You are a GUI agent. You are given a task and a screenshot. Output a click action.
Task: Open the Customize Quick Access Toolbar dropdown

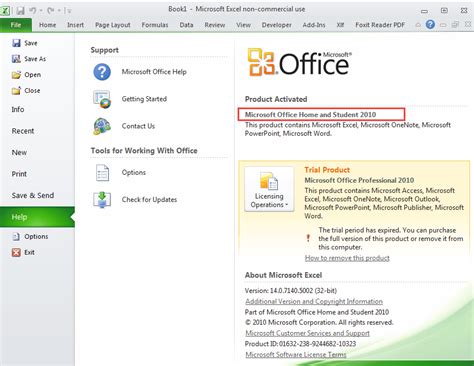[x=69, y=11]
